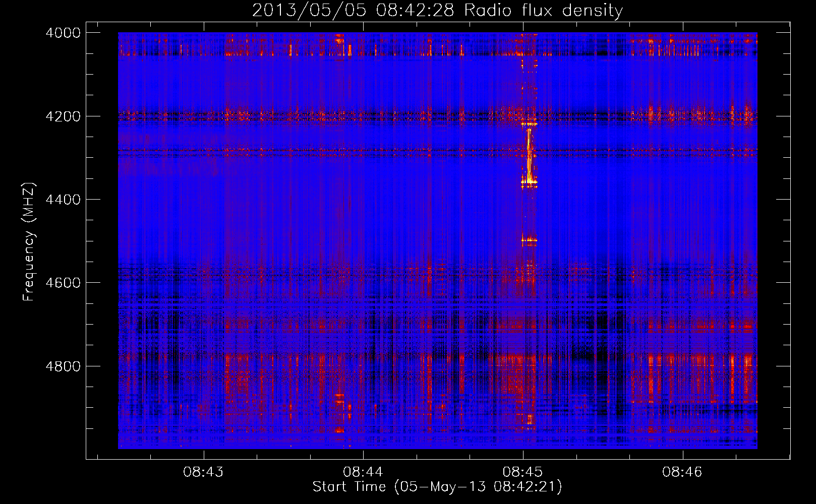
Task: Click the date '2013/05/05' in the title
Action: pyautogui.click(x=309, y=11)
